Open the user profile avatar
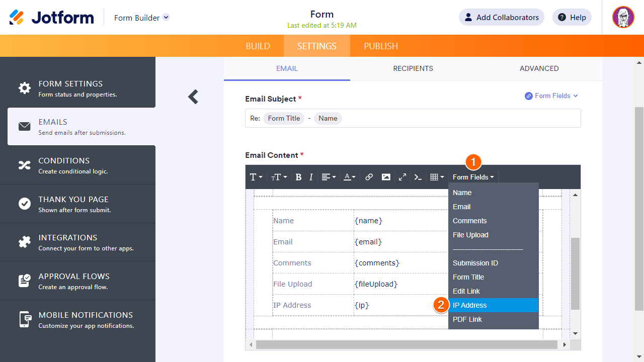This screenshot has width=644, height=362. [x=623, y=17]
